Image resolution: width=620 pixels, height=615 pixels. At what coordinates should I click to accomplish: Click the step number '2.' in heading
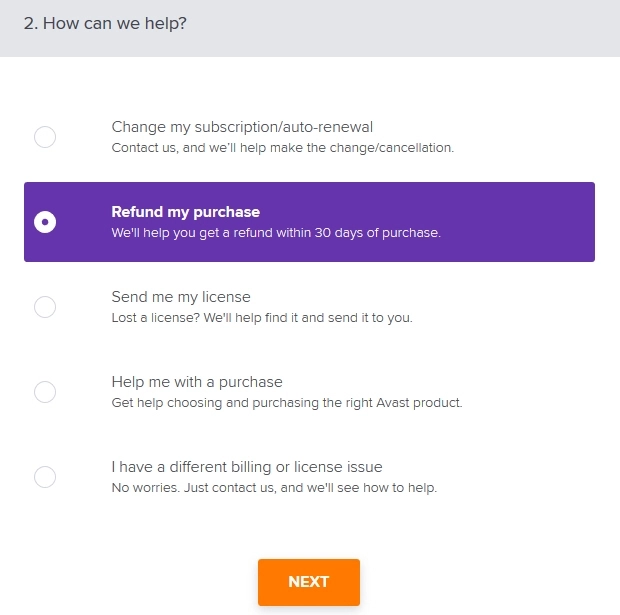pos(31,24)
